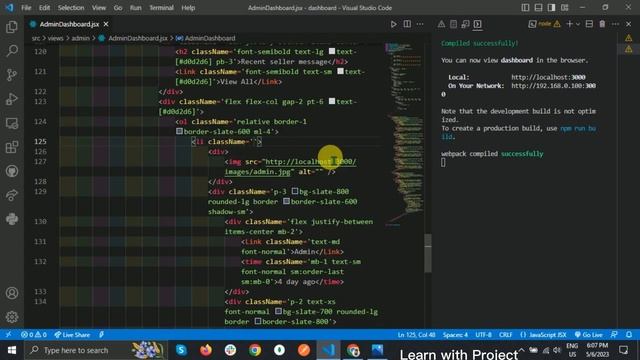Toggle Secondary Side Bar layout icon
The height and width of the screenshot is (360, 640).
[x=551, y=7]
